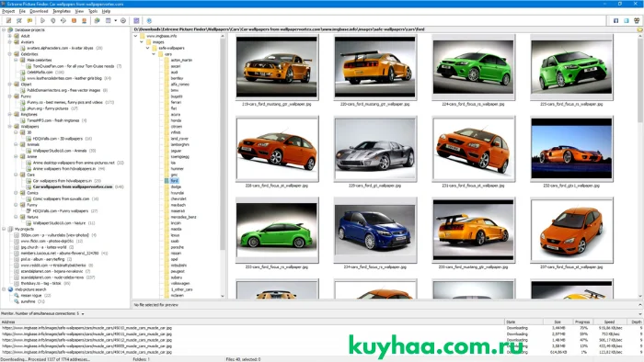Screen dimensions: 644x362
Task: Select 229-cars_ford_gt silver car thumbnail
Action: click(375, 149)
